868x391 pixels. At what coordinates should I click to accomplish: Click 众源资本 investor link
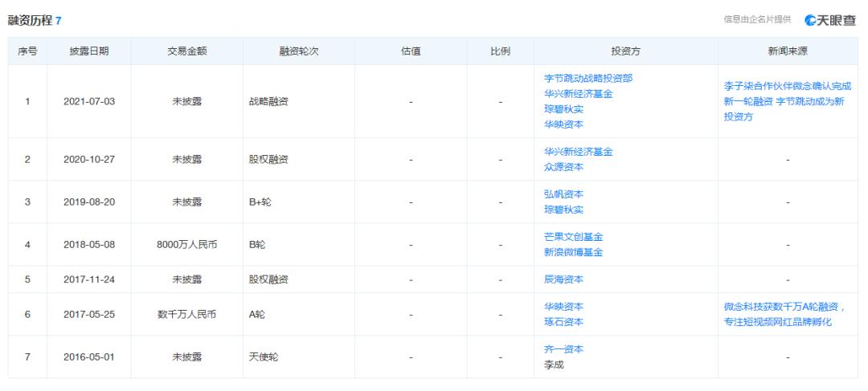point(563,167)
